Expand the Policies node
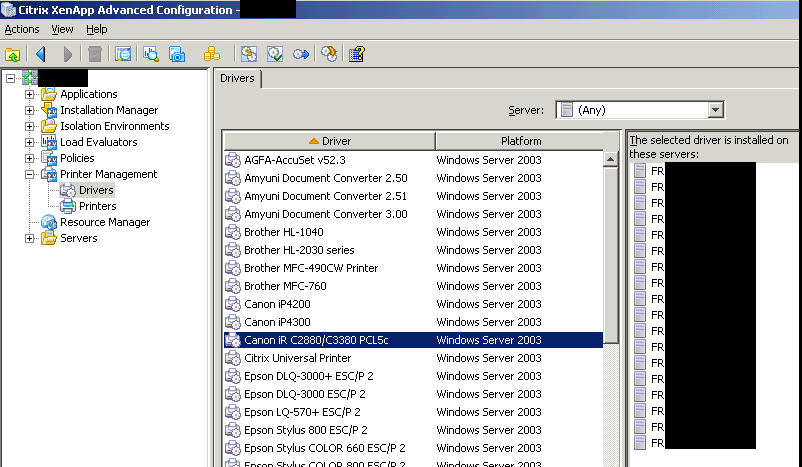 point(30,158)
